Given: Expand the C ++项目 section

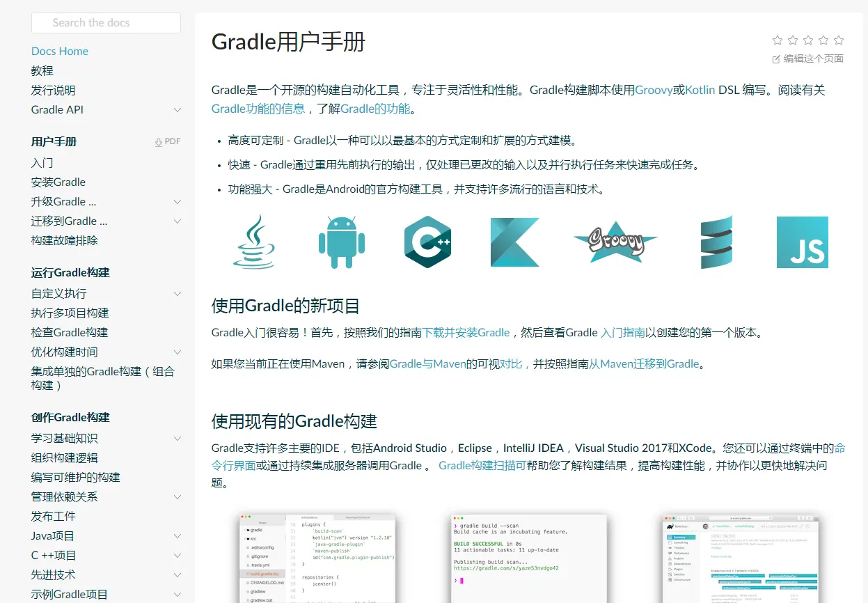Looking at the screenshot, I should [177, 556].
